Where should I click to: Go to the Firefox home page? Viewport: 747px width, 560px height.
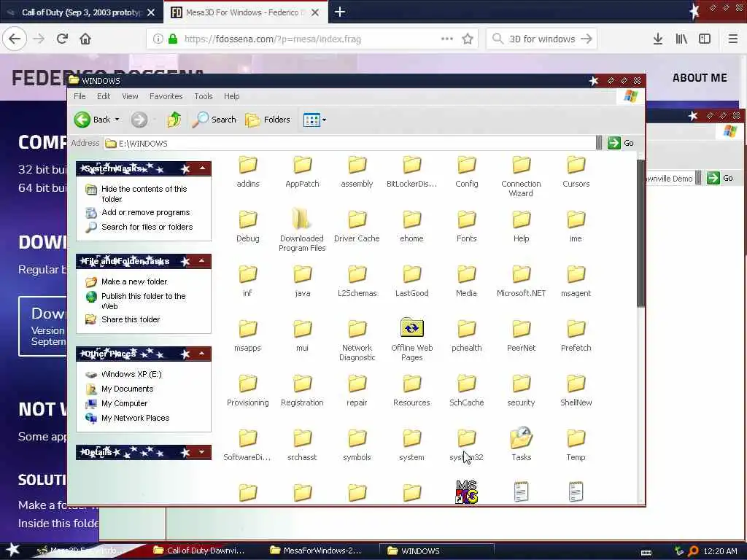[85, 39]
